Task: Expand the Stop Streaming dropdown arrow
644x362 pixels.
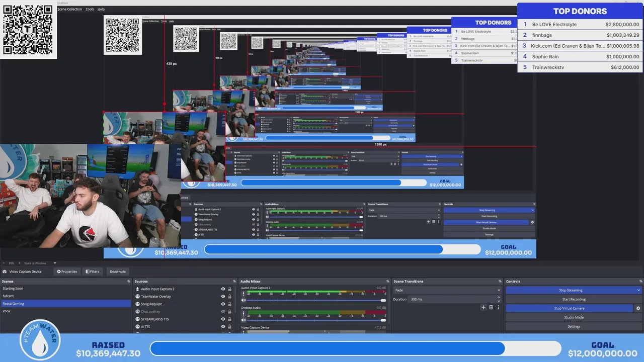Action: point(639,290)
